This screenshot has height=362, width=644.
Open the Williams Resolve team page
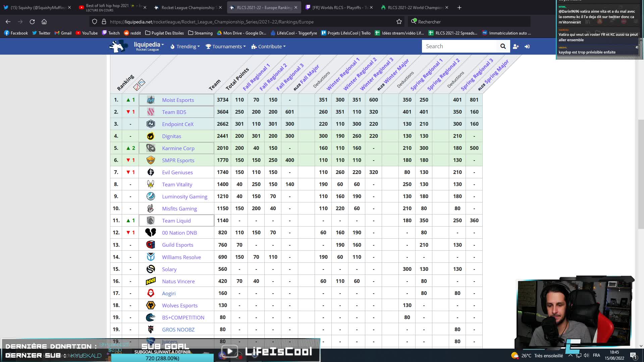click(181, 257)
